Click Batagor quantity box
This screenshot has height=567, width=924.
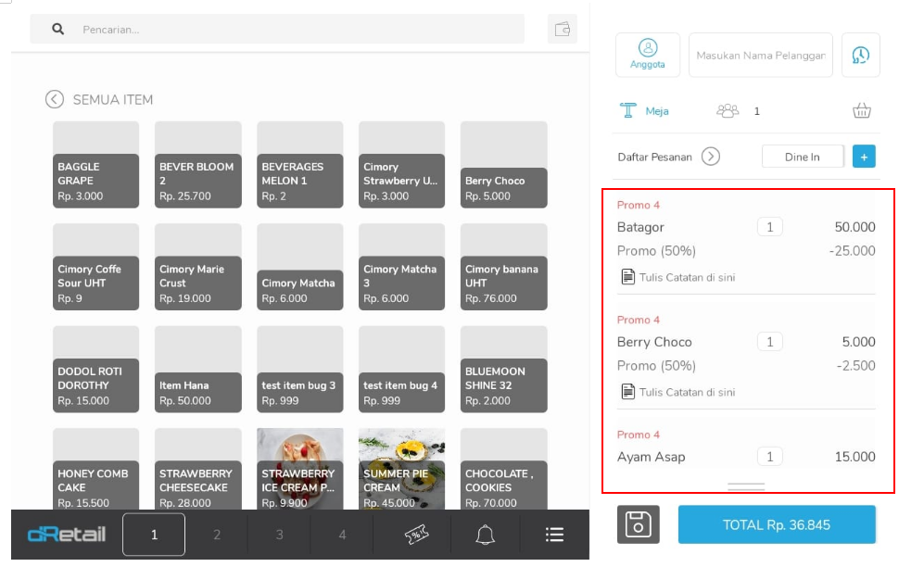click(769, 227)
